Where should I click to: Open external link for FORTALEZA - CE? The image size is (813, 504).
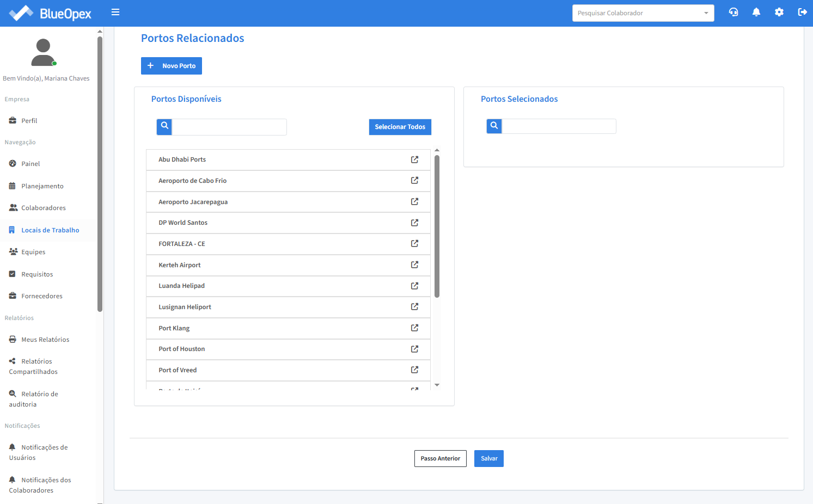(414, 243)
